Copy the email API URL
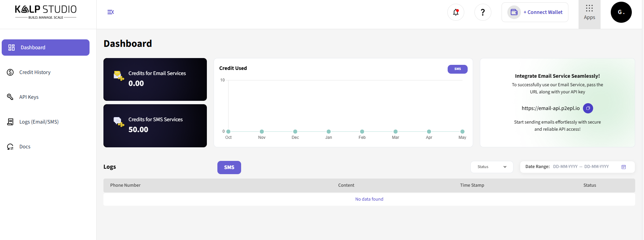This screenshot has width=644, height=240. click(588, 108)
